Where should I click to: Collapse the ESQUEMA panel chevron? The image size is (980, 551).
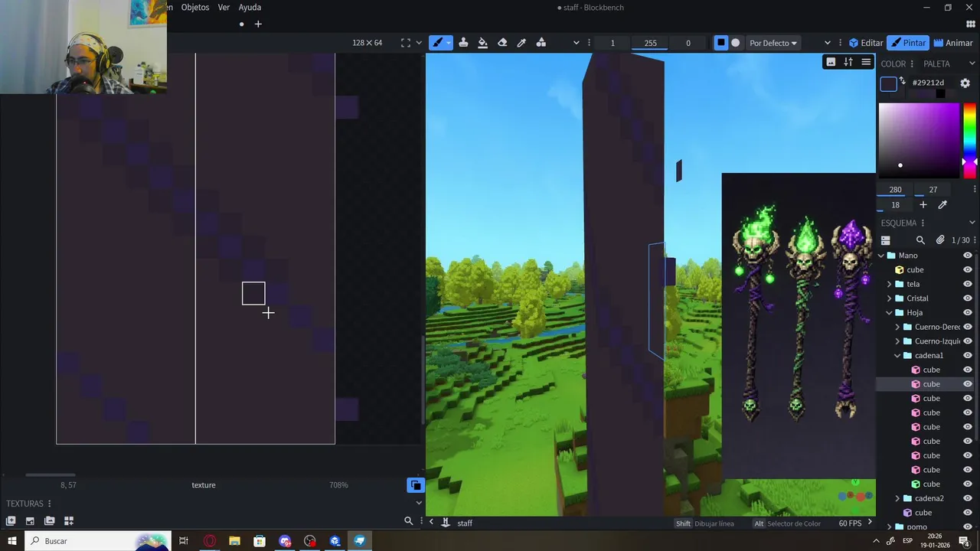(x=972, y=223)
